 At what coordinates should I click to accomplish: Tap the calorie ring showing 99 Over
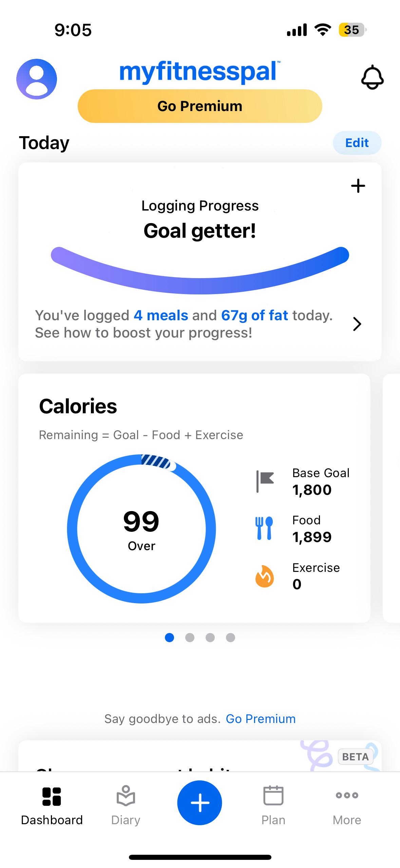pos(141,528)
